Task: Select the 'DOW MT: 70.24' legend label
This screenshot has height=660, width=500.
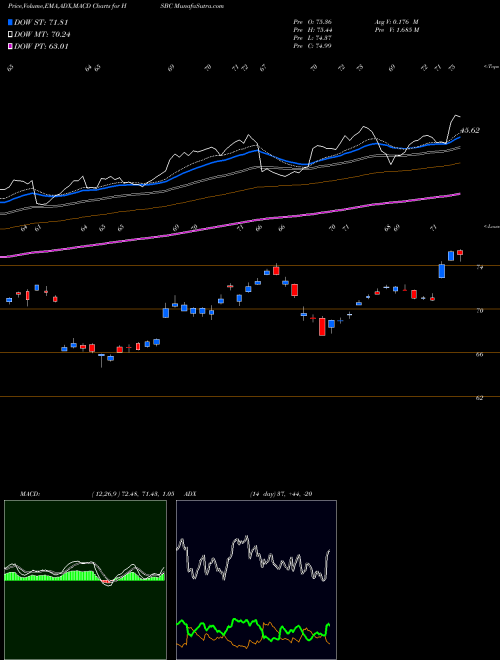Action: point(42,35)
